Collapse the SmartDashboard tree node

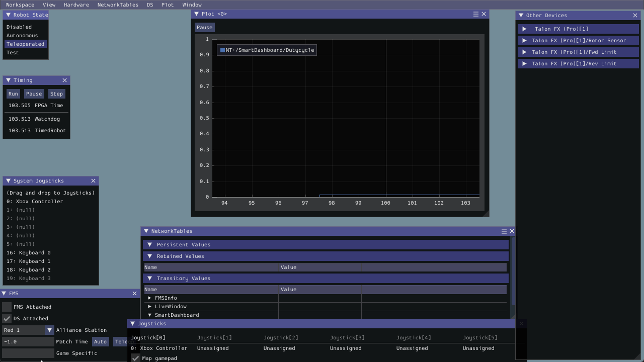149,315
